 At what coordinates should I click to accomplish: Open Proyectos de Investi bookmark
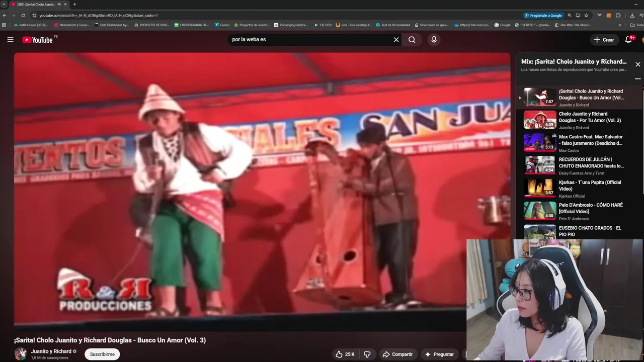point(252,25)
